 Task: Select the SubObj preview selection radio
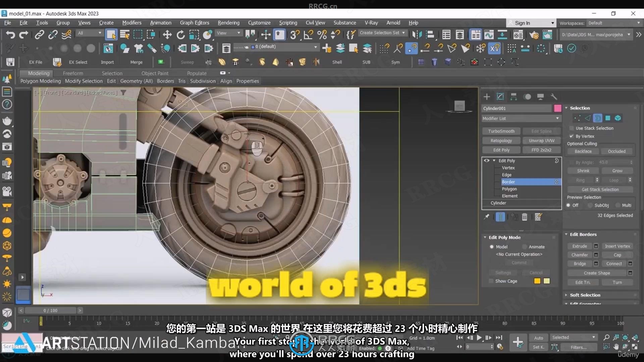pyautogui.click(x=590, y=205)
